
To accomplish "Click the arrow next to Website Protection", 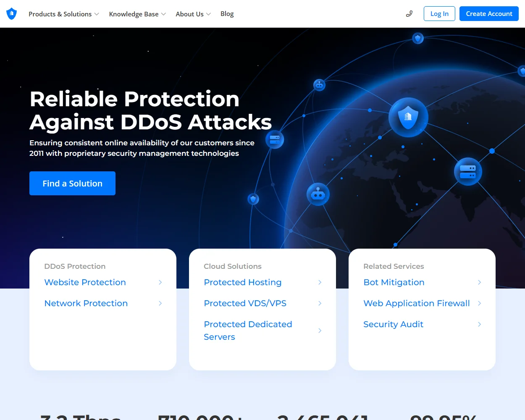I will coord(160,282).
